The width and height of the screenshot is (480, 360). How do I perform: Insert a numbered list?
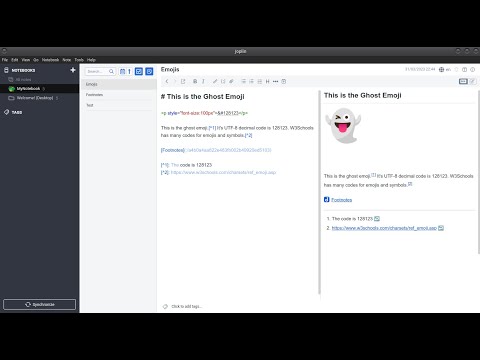pos(251,81)
